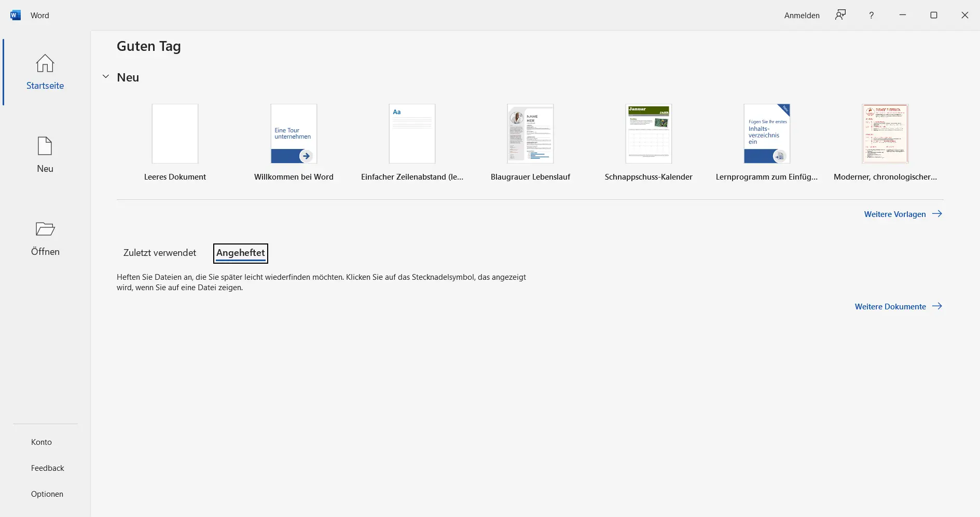The image size is (980, 517).
Task: Click the arrow next to Weitere Dokumente
Action: point(937,306)
